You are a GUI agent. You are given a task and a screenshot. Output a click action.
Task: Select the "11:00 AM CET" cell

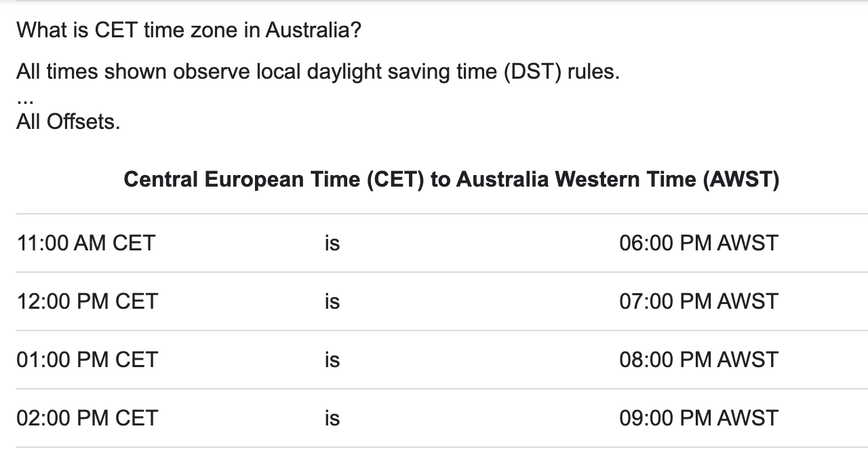pyautogui.click(x=86, y=243)
